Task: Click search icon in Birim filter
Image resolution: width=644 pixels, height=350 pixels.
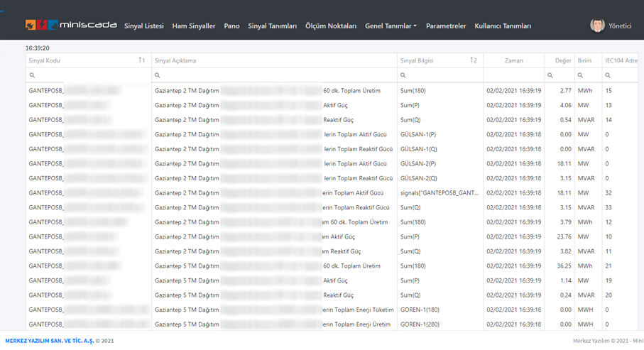Action: pos(580,75)
